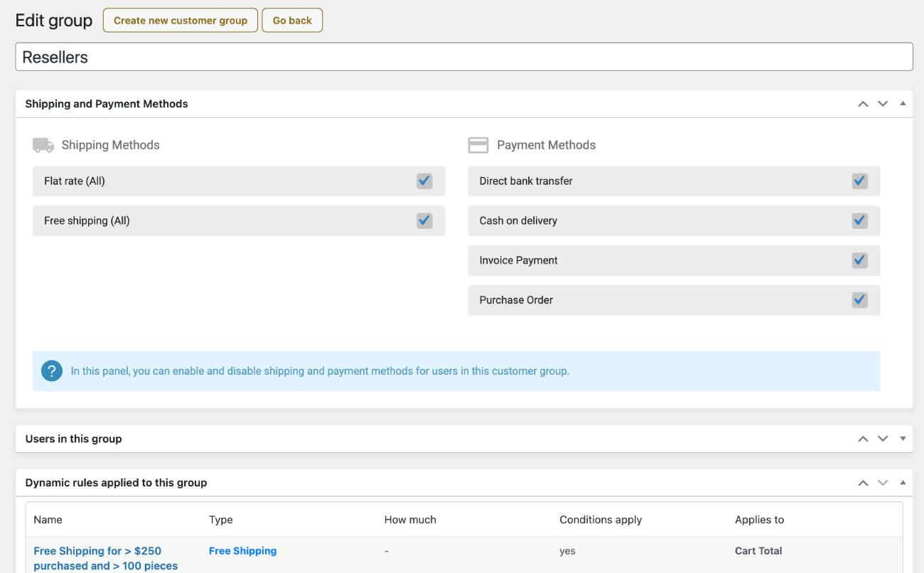Image resolution: width=924 pixels, height=573 pixels.
Task: Expand Users in this group panel
Action: pyautogui.click(x=903, y=439)
